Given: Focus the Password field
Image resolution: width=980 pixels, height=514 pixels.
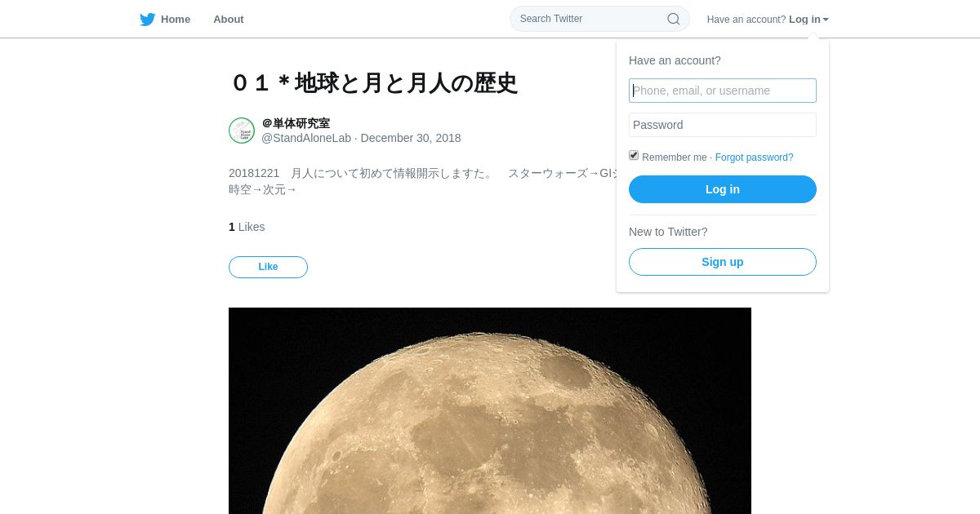Looking at the screenshot, I should (x=723, y=125).
